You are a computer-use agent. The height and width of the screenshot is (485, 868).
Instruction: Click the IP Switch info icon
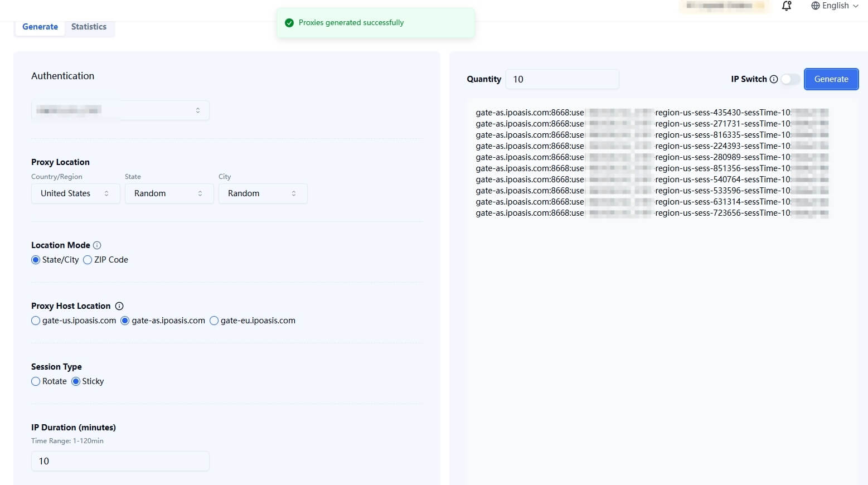[x=774, y=79]
